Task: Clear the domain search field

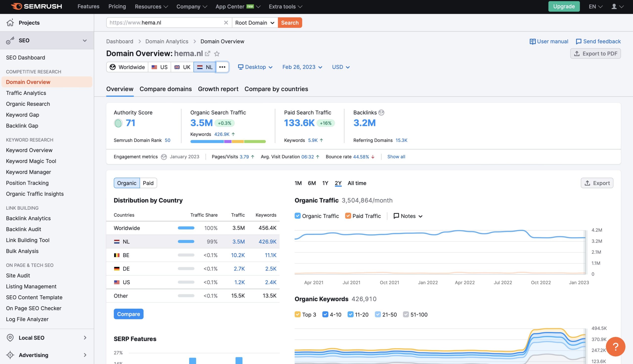Action: (x=226, y=22)
